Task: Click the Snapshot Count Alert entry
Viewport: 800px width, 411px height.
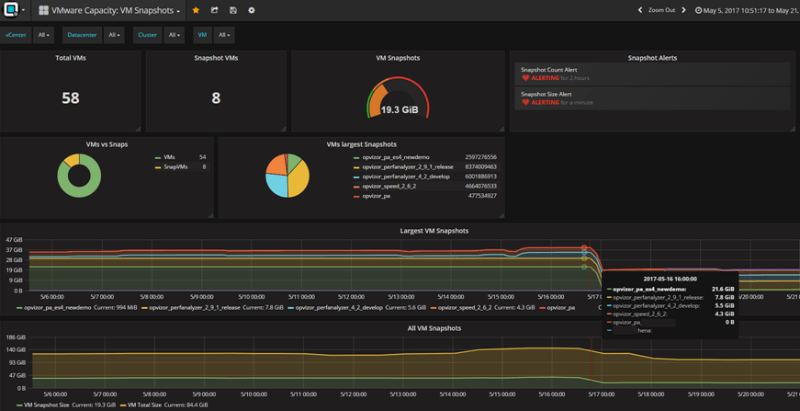Action: coord(653,74)
